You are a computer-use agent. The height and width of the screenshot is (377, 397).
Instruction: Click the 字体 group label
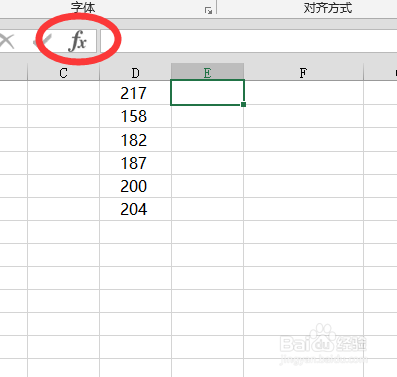tap(83, 7)
